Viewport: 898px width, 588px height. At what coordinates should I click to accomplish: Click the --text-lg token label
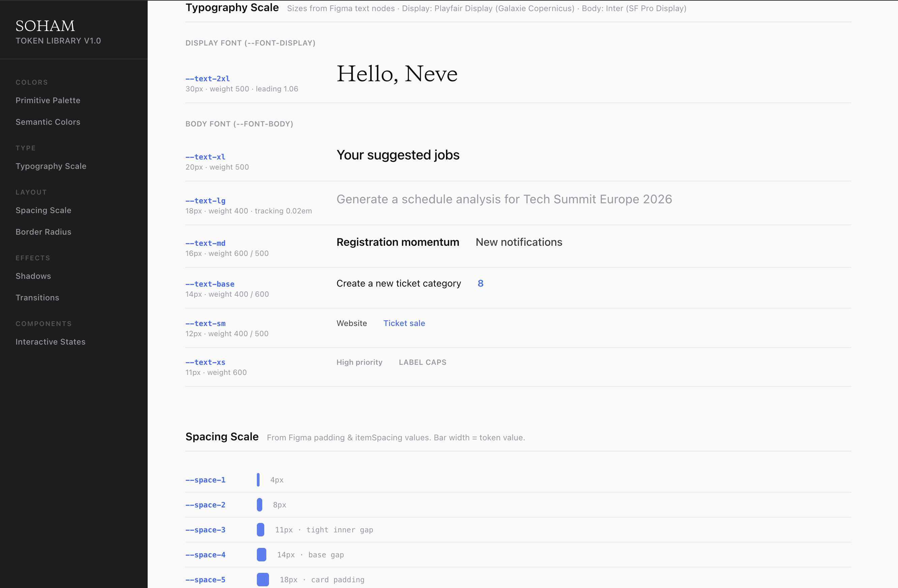[x=205, y=201]
